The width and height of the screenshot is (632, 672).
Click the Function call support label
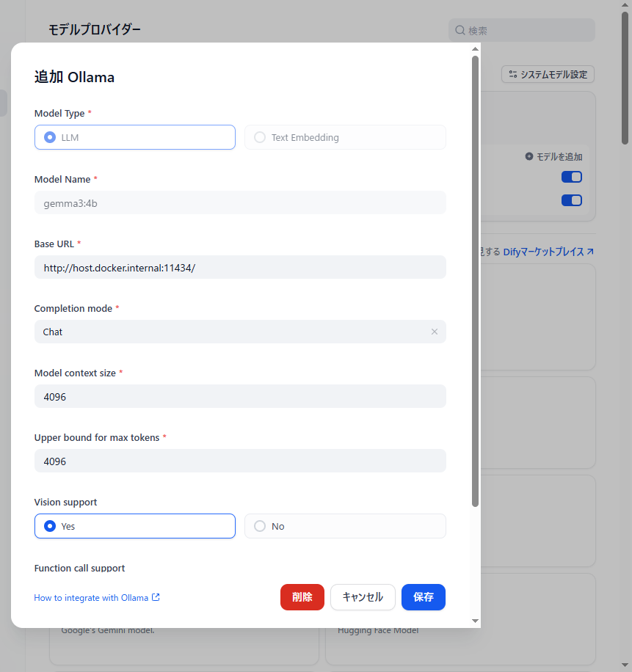click(x=79, y=568)
